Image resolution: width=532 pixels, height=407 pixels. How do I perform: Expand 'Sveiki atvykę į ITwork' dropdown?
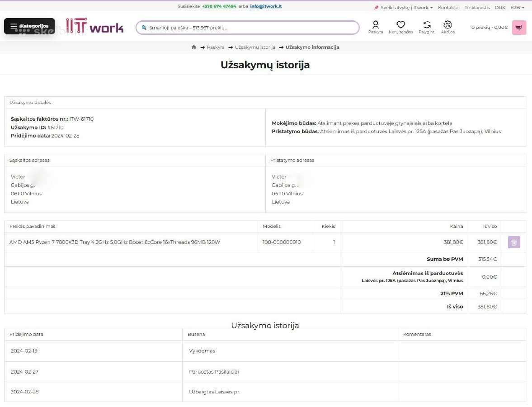click(x=406, y=8)
